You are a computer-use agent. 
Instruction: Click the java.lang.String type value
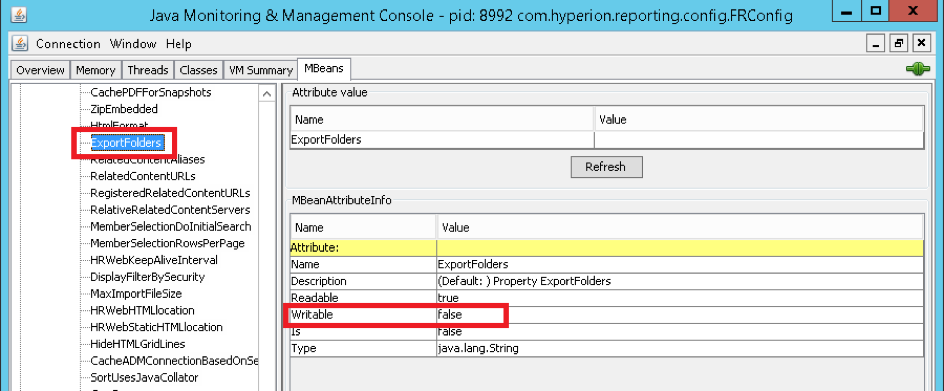coord(478,349)
